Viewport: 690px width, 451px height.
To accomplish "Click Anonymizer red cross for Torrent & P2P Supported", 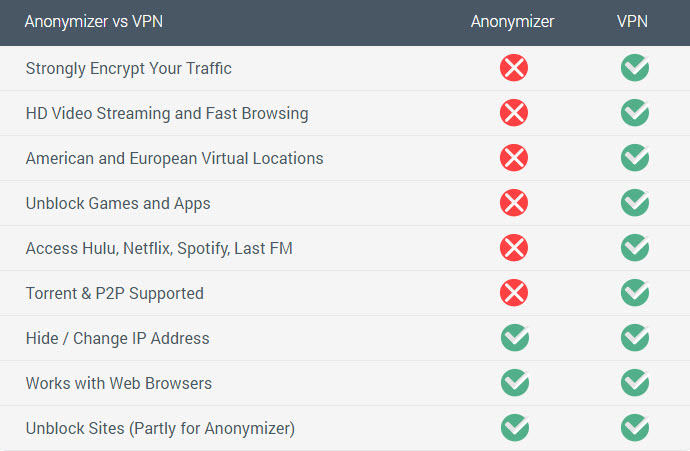I will (x=514, y=293).
